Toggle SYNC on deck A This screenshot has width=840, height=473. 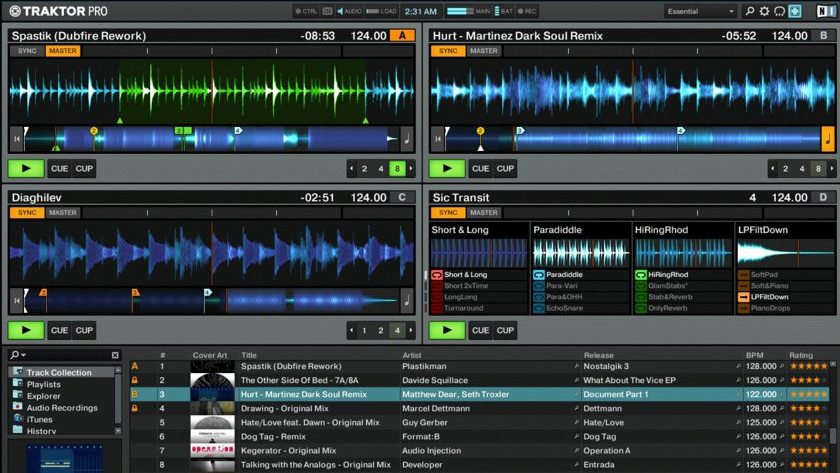tap(27, 51)
